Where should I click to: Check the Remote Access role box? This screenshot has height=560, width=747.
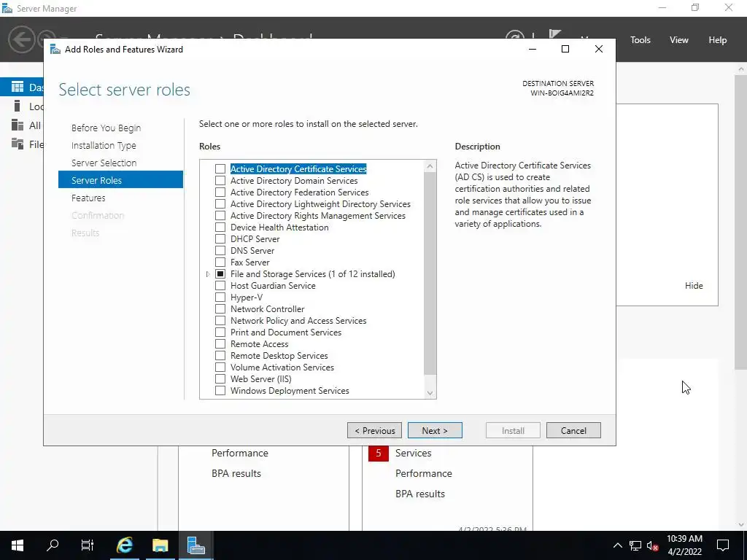coord(220,344)
